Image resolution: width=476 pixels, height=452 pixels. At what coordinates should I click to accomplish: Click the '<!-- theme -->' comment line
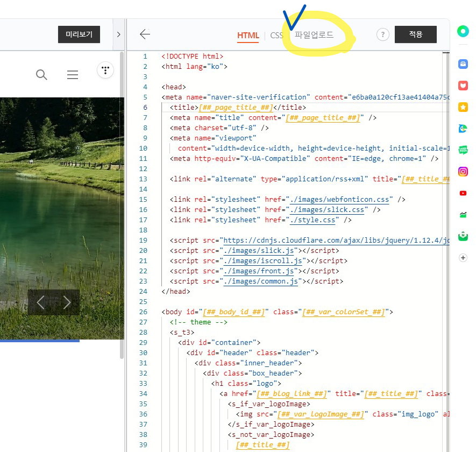(x=198, y=322)
